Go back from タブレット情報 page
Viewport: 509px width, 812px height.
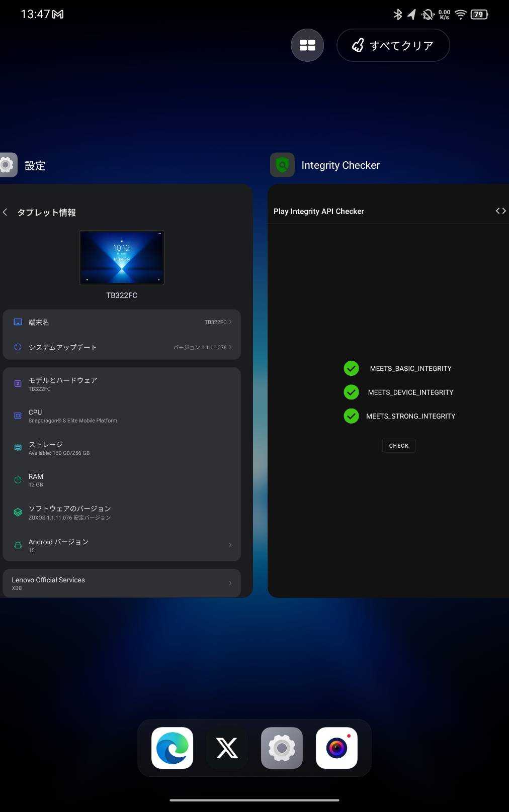(x=5, y=212)
